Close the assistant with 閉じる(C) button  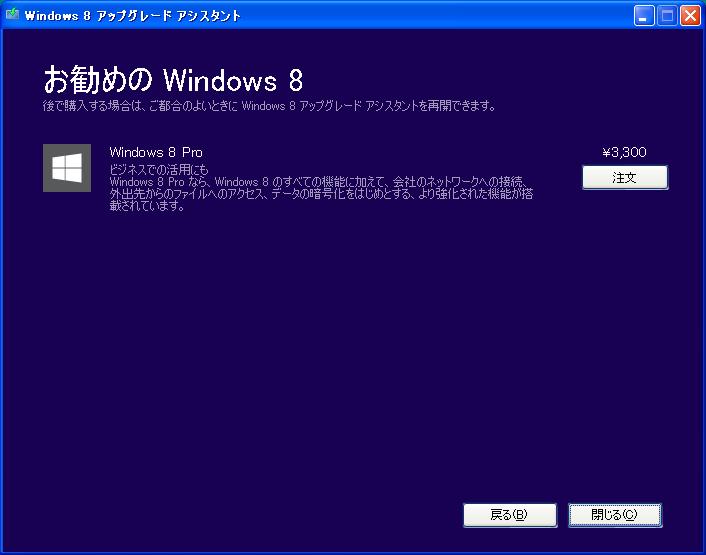coord(615,514)
